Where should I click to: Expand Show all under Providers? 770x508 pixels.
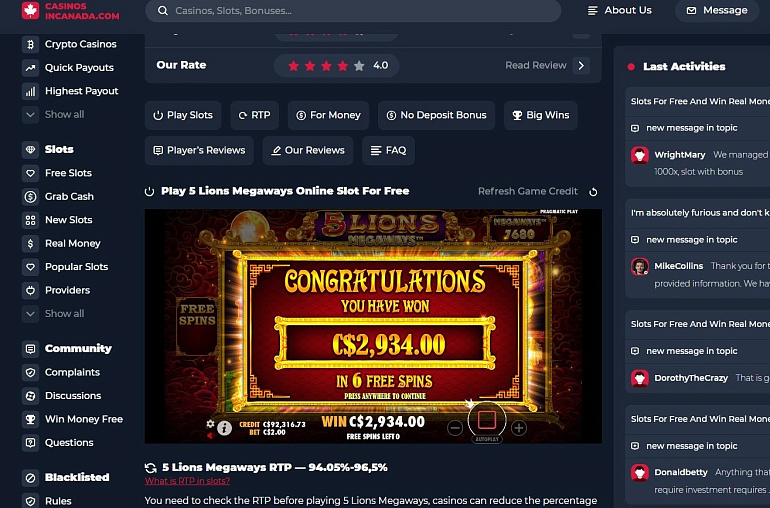click(x=64, y=313)
